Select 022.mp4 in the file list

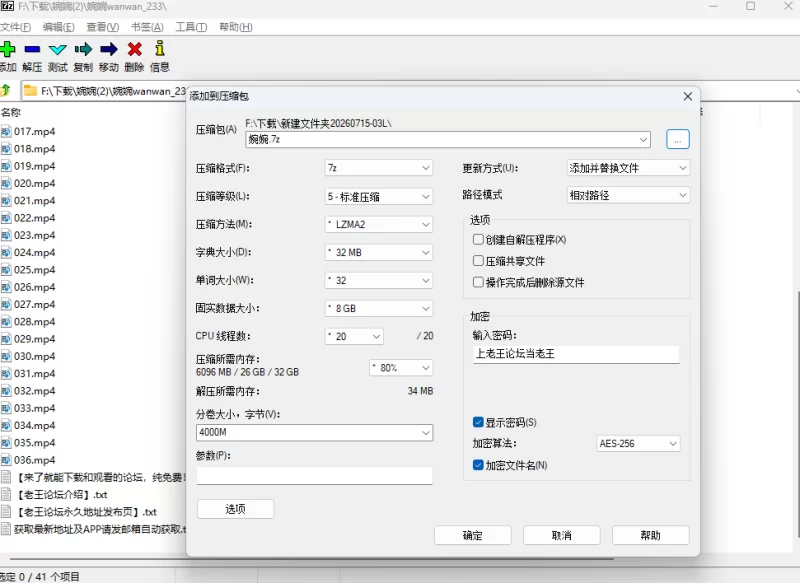[34, 218]
